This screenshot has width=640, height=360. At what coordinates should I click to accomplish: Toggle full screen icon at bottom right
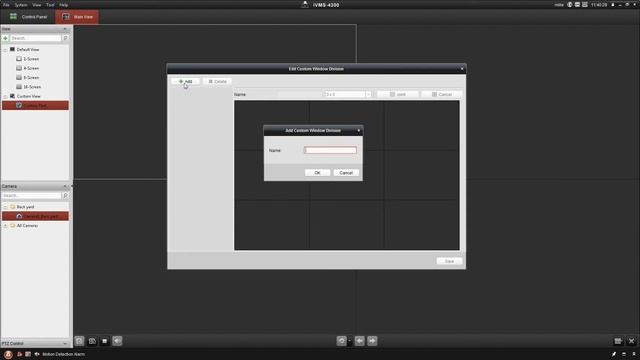pos(631,341)
